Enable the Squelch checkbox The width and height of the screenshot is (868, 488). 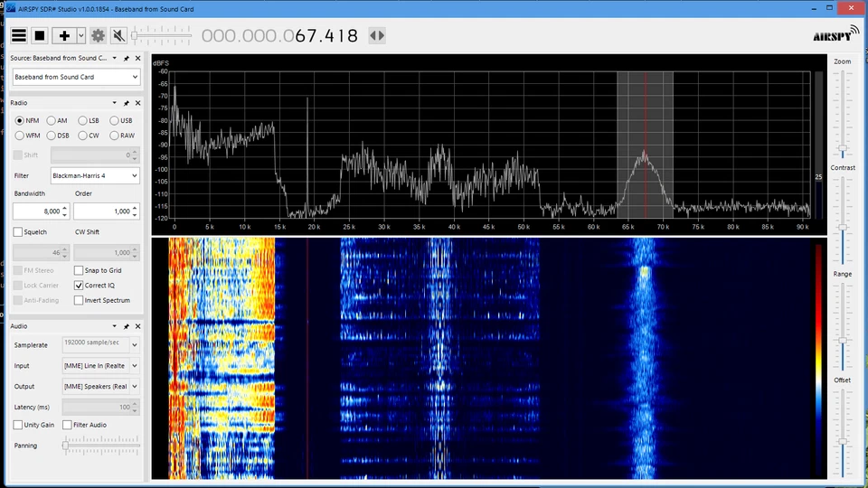coord(18,232)
